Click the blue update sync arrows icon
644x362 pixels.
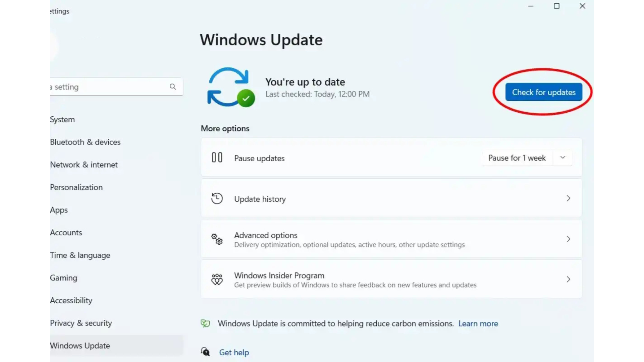pos(230,86)
